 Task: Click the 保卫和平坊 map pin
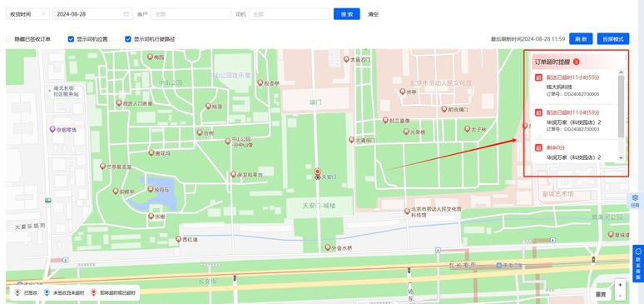(233, 174)
